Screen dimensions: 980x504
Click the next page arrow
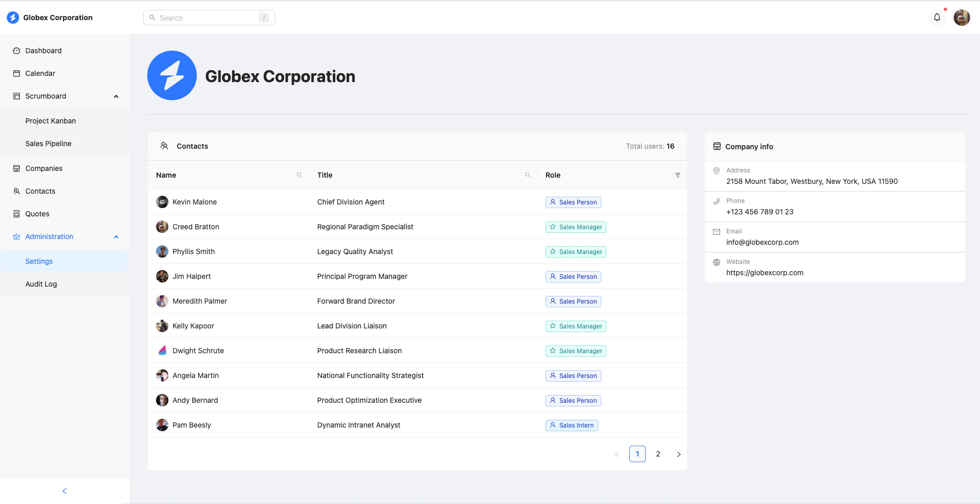click(x=678, y=454)
